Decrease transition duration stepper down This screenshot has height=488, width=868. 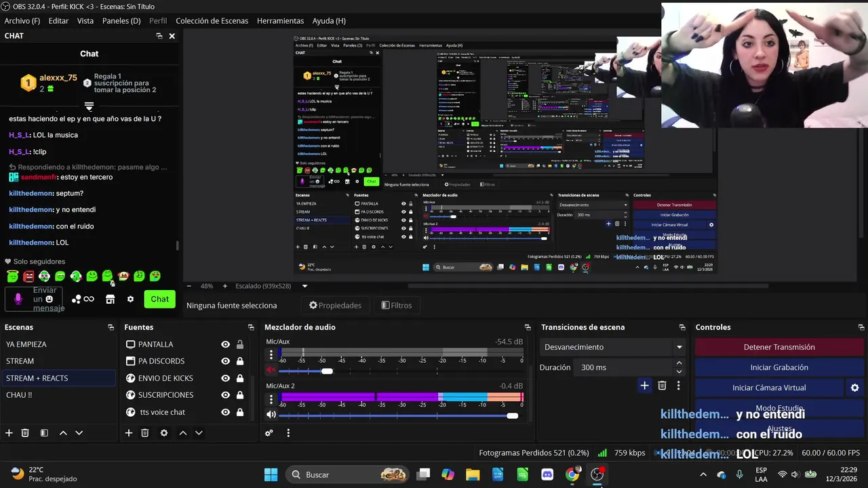point(679,371)
